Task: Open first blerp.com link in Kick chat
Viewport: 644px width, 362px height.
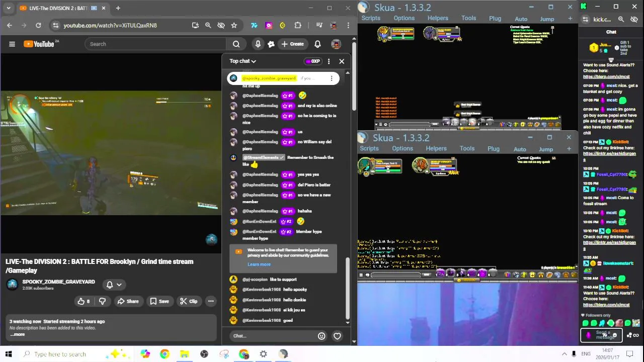Action: pos(606,77)
